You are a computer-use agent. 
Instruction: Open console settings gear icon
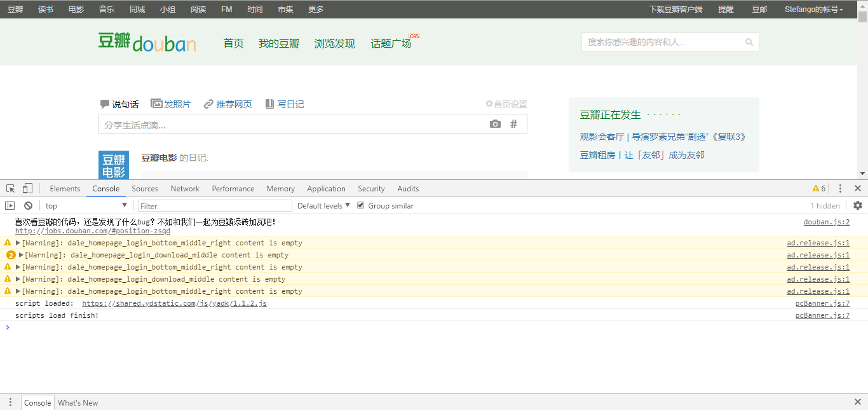[x=858, y=205]
